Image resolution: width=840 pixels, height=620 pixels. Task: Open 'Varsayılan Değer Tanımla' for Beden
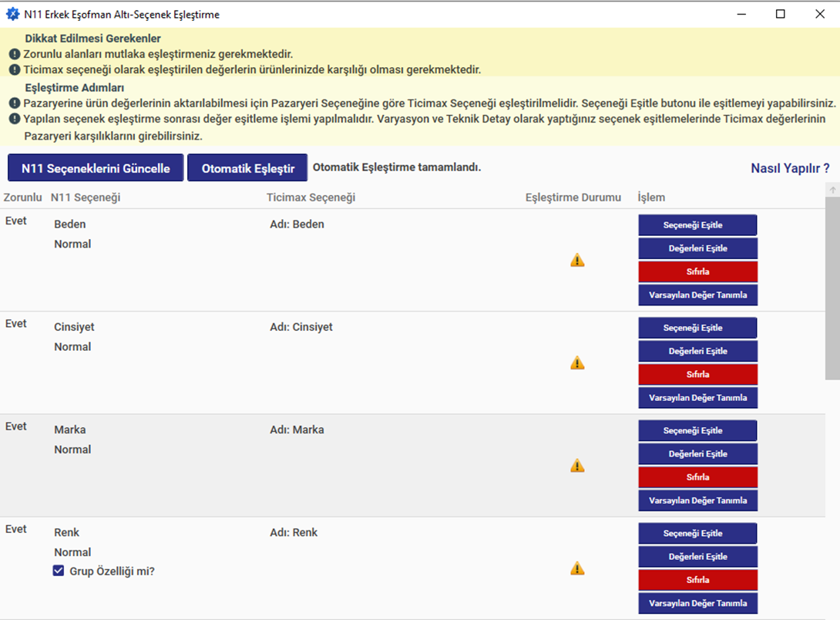tap(697, 295)
